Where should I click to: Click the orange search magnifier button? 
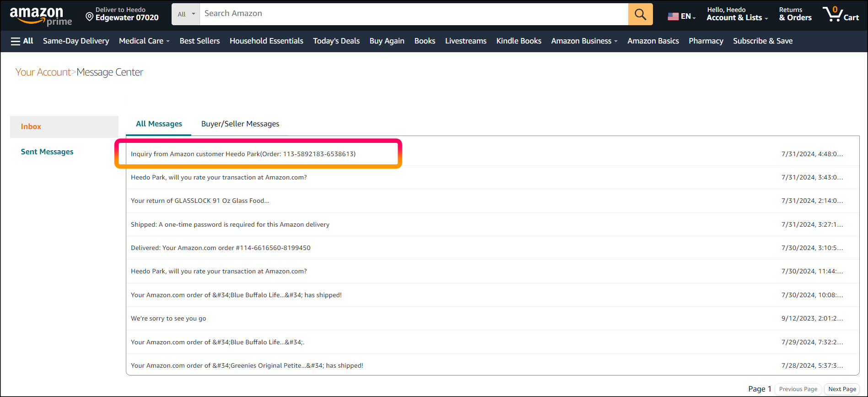click(x=640, y=14)
